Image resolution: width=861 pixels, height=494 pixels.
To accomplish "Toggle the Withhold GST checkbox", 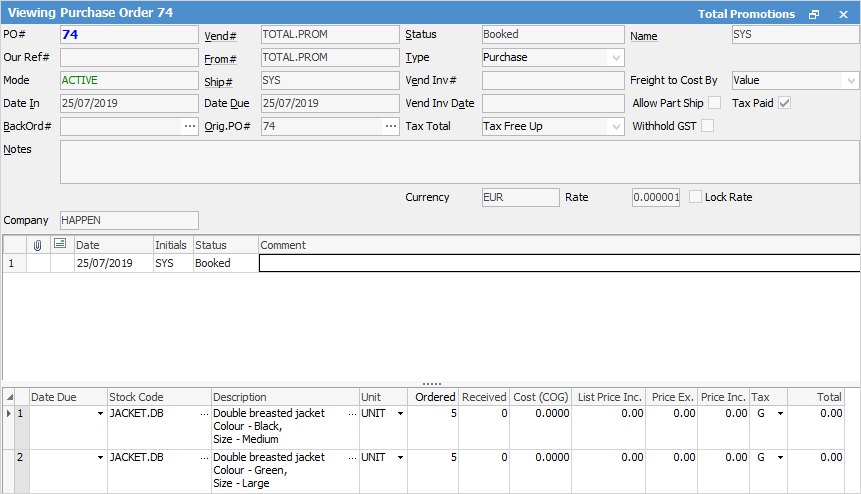I will tap(708, 127).
